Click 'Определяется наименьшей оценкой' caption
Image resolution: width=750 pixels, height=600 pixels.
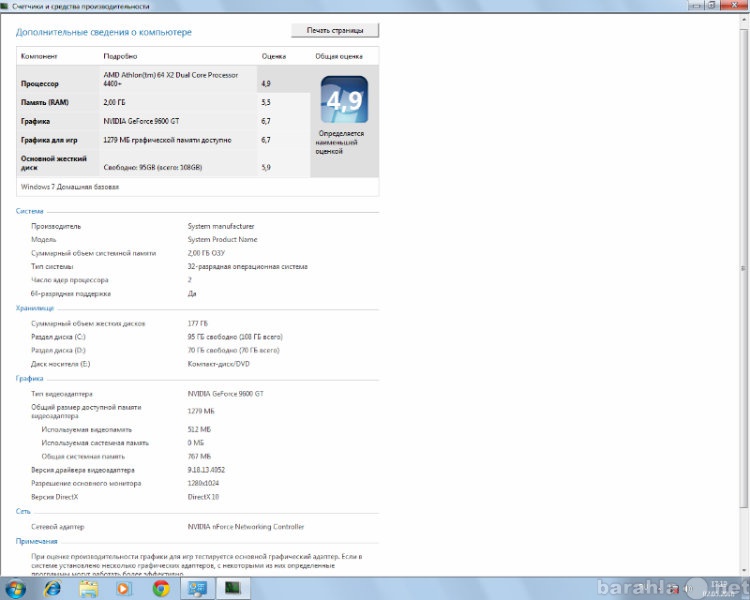coord(340,142)
